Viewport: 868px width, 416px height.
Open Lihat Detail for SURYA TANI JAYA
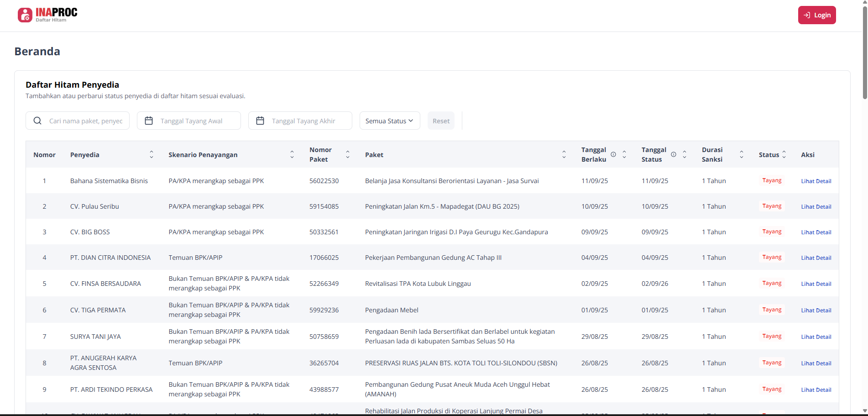(x=816, y=337)
